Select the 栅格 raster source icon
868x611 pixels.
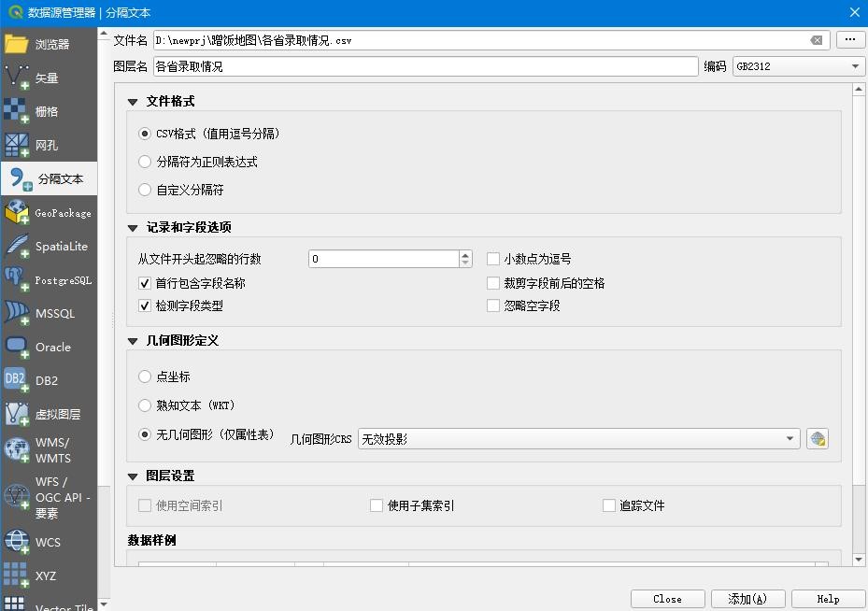tap(17, 111)
